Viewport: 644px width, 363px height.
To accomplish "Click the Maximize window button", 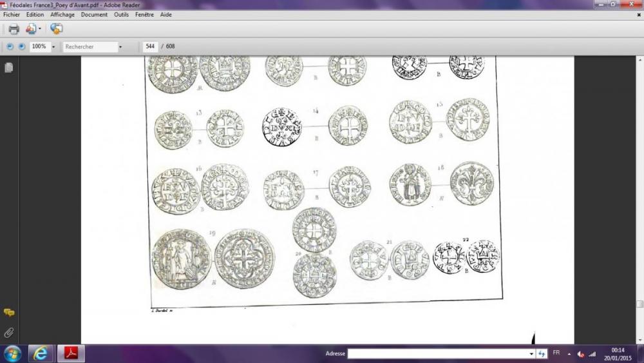I will tap(613, 4).
